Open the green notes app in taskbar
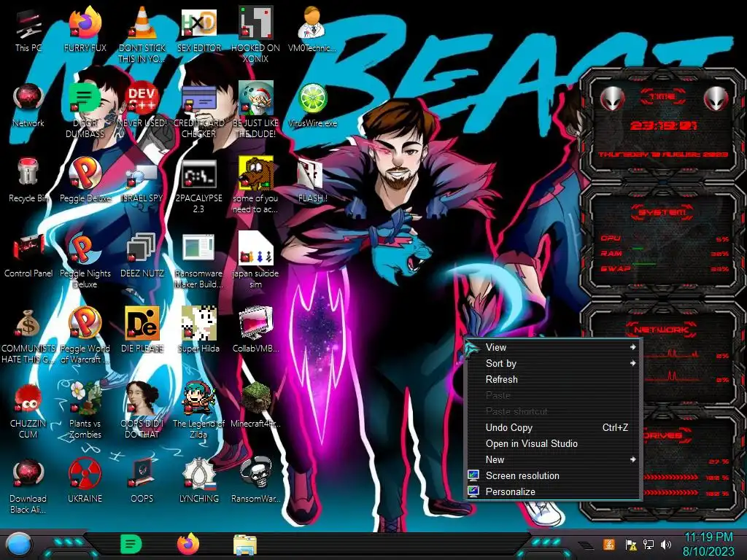Image resolution: width=747 pixels, height=560 pixels. coord(131,544)
